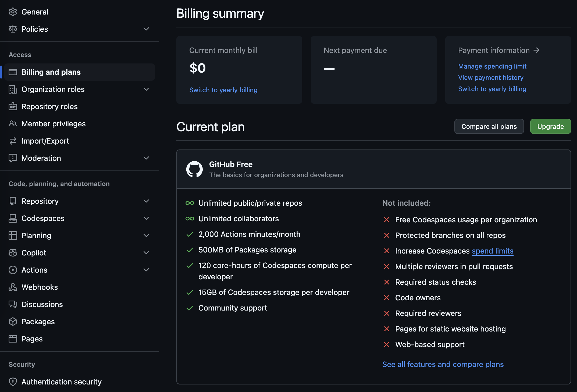Click the Import/Export arrows icon

click(x=13, y=141)
